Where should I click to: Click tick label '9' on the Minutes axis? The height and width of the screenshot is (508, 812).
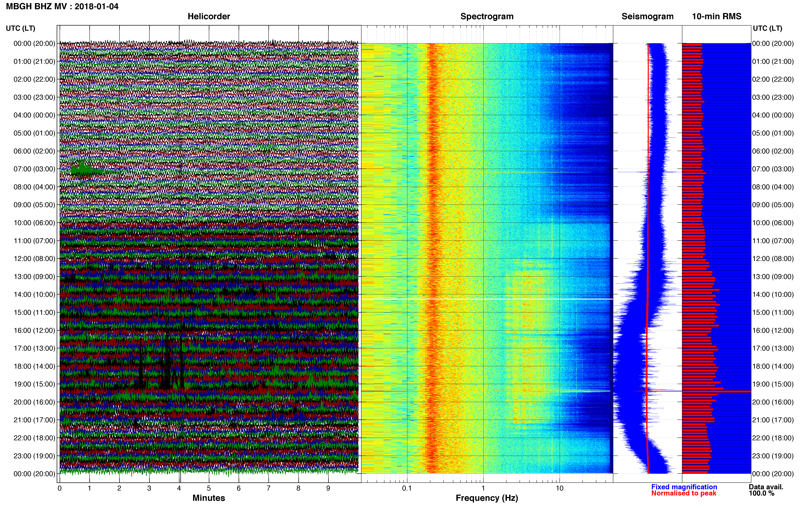328,488
